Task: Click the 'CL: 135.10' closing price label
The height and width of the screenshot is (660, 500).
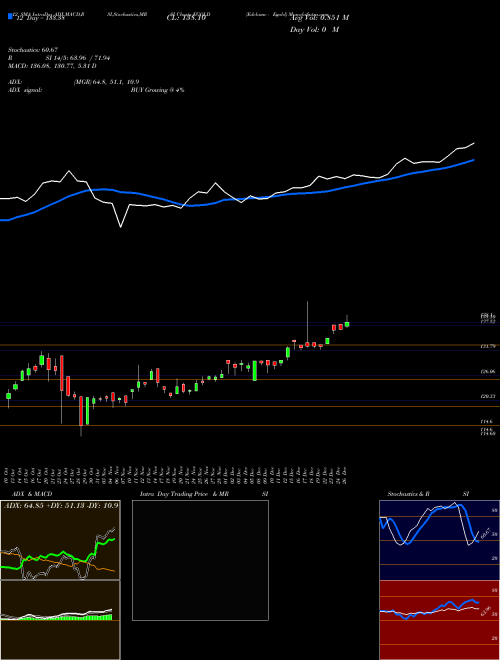Action: (x=186, y=19)
